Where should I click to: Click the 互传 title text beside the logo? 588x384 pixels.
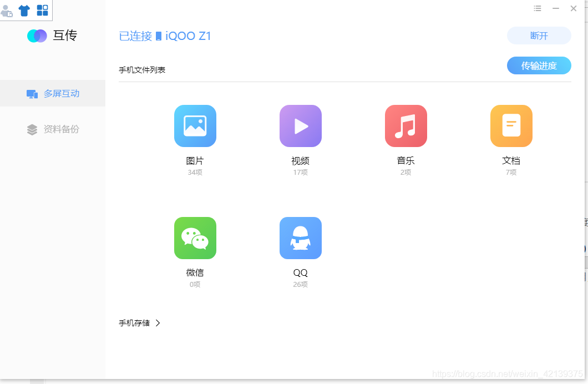click(x=65, y=36)
